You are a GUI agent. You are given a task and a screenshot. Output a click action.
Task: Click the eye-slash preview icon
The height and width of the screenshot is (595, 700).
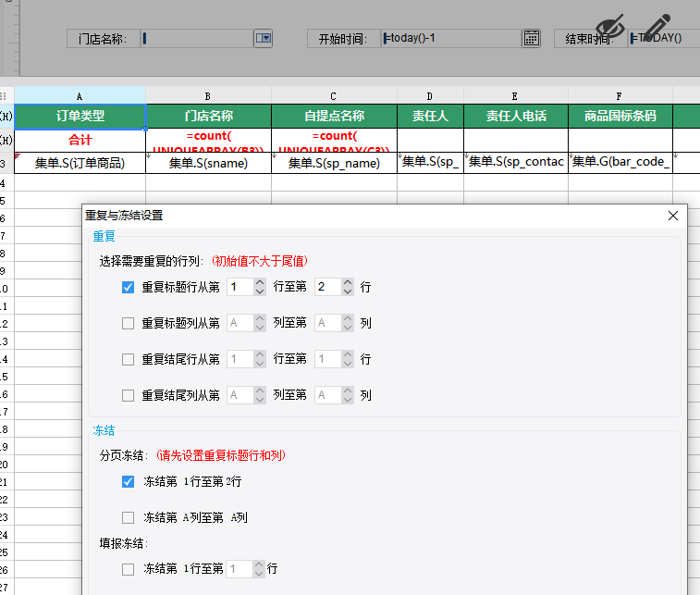click(x=610, y=25)
